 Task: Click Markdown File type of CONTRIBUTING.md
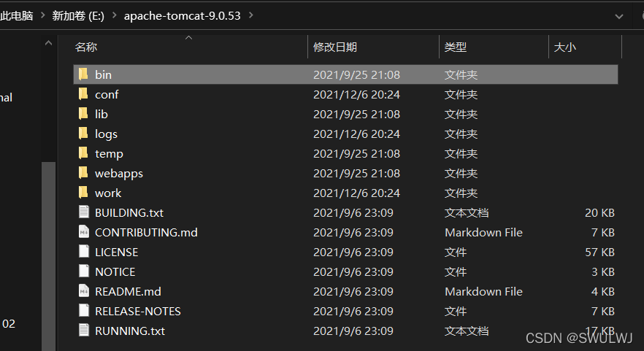[x=483, y=232]
